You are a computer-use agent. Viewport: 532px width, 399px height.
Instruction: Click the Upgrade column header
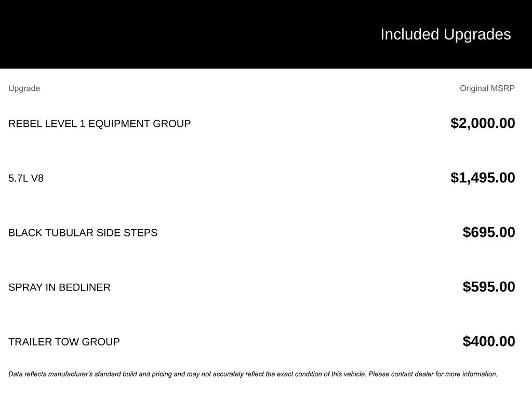[x=24, y=88]
